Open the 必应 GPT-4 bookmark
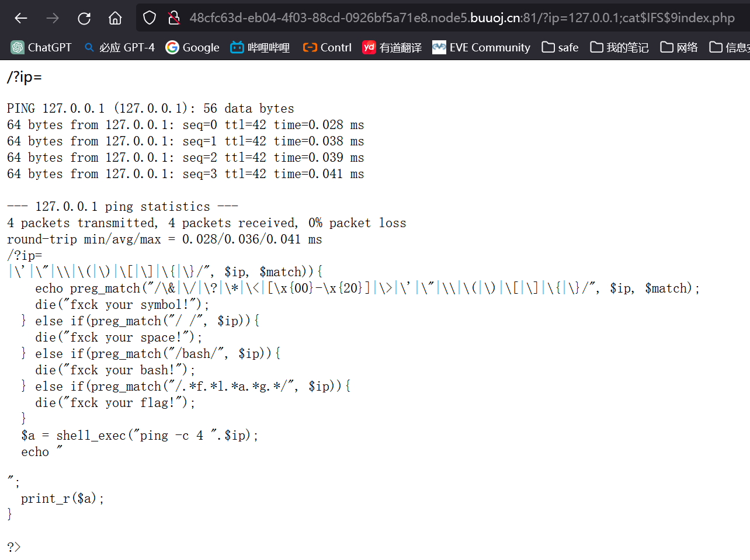 pos(119,47)
